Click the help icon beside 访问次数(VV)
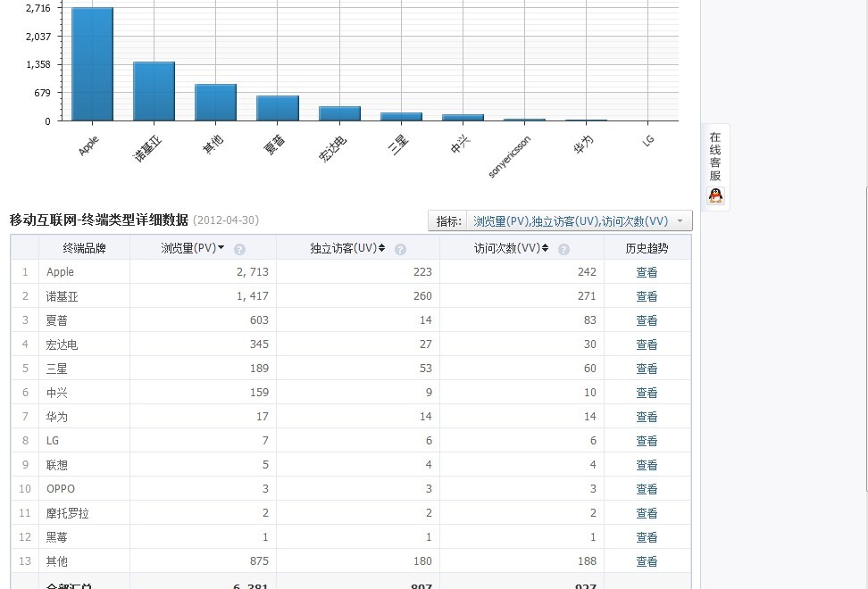Screen dimensions: 868x589 (563, 249)
